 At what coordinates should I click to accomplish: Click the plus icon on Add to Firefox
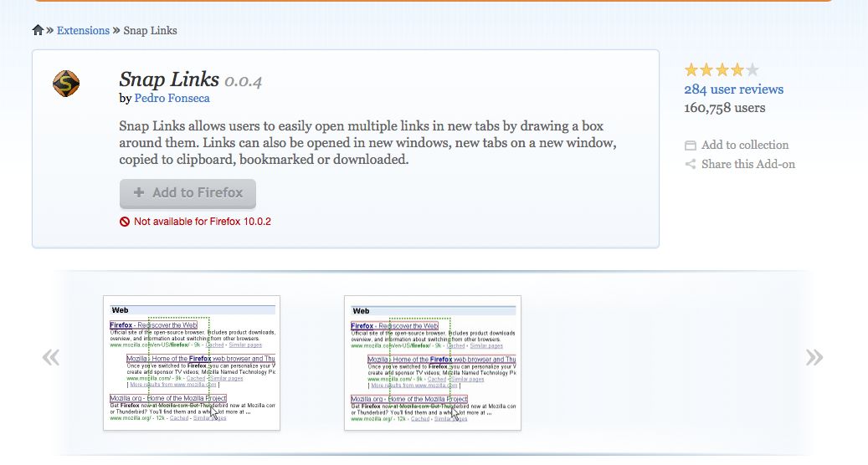coord(139,192)
